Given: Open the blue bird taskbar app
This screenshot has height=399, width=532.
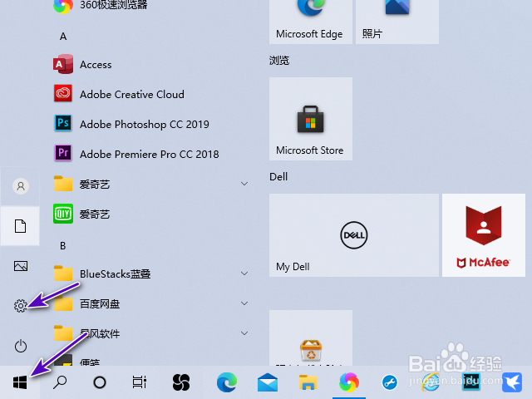Looking at the screenshot, I should pos(512,382).
